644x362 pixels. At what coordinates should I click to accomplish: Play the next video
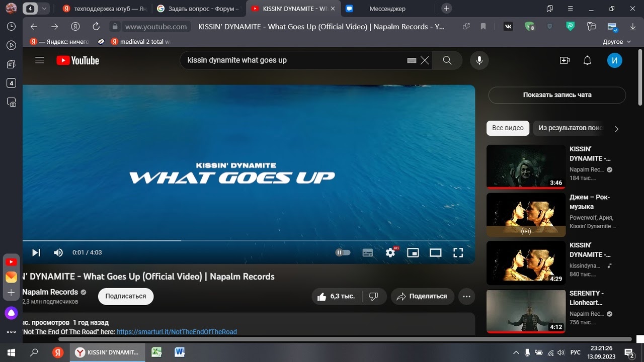36,252
